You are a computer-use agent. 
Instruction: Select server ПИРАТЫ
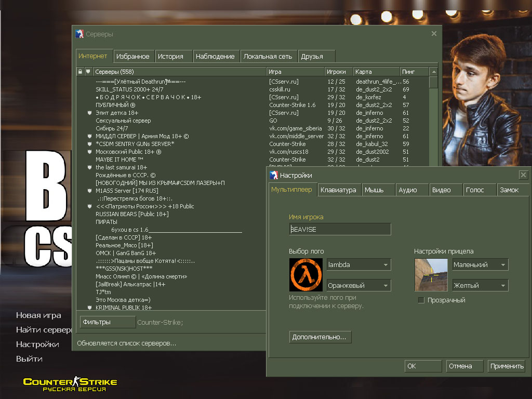171,222
